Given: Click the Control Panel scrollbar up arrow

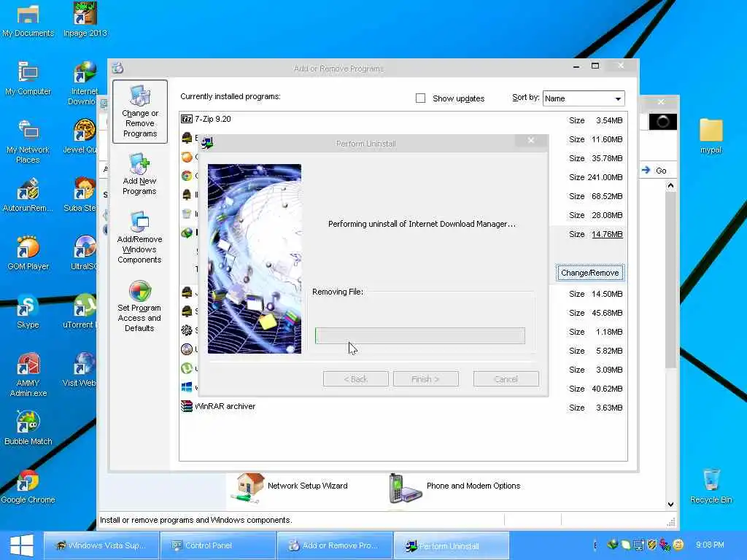Looking at the screenshot, I should point(671,186).
